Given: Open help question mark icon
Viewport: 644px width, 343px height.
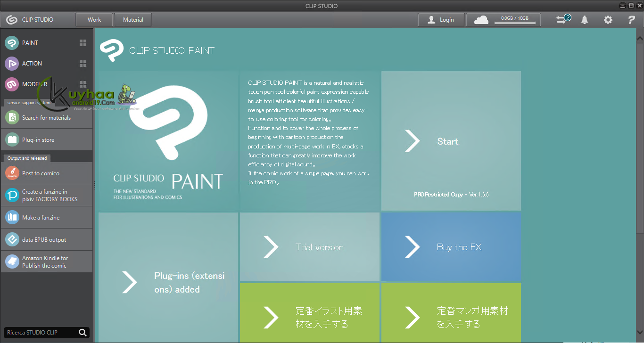Looking at the screenshot, I should [x=632, y=20].
